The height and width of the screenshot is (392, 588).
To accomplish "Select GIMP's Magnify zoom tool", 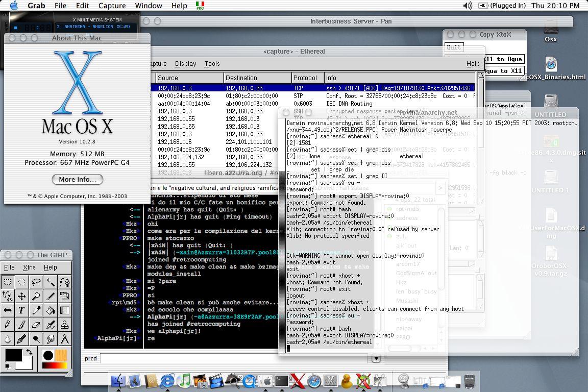I will coord(36,297).
